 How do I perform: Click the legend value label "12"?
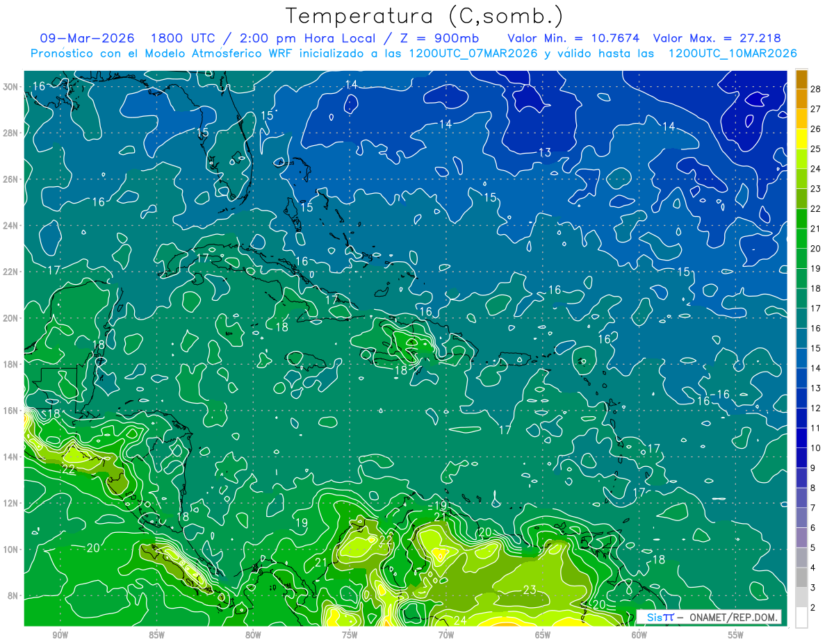point(817,408)
